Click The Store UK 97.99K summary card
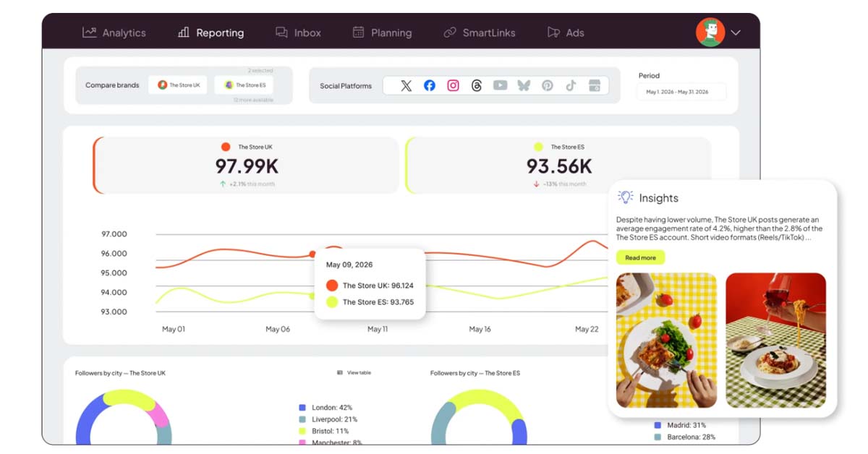Screen dimensions: 868x454 coord(246,165)
